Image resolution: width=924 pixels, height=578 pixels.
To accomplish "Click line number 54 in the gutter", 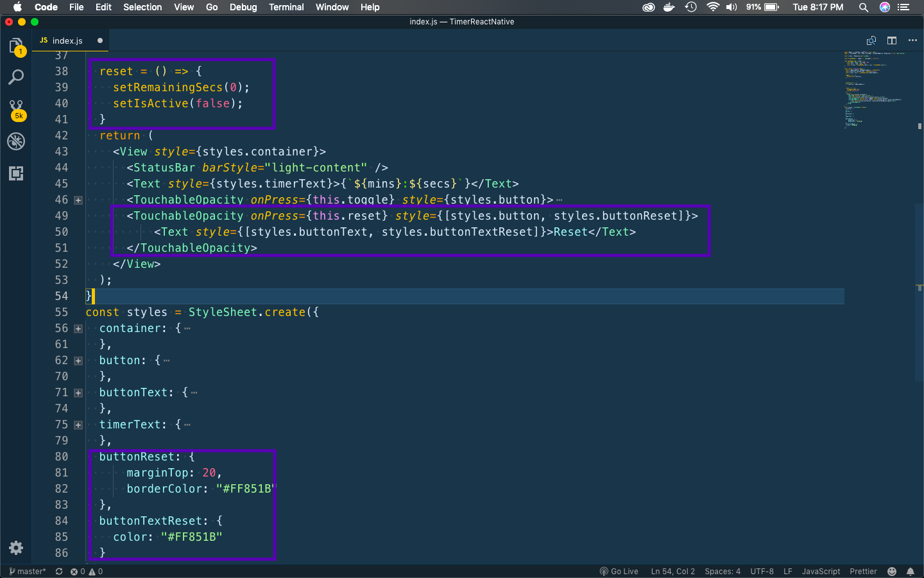I will (62, 296).
